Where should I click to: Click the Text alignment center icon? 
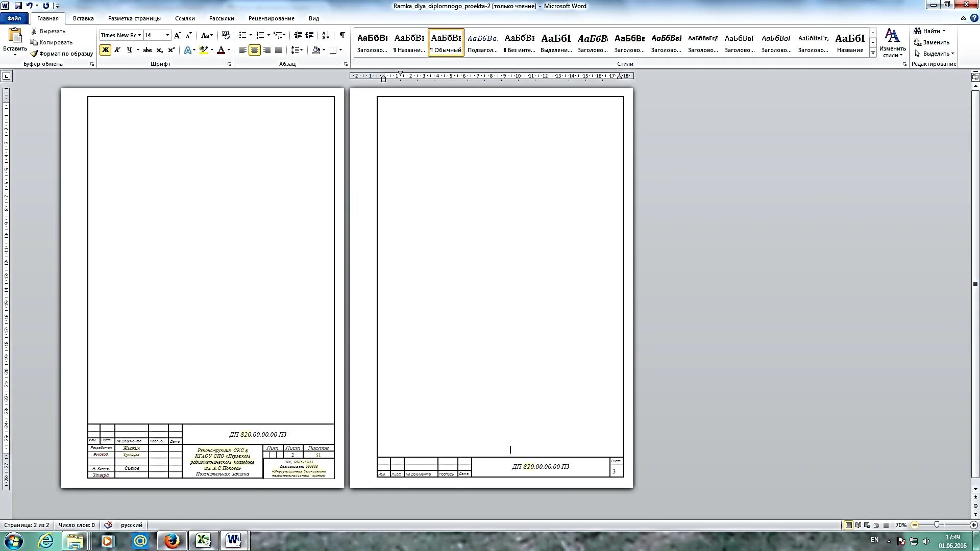point(254,50)
